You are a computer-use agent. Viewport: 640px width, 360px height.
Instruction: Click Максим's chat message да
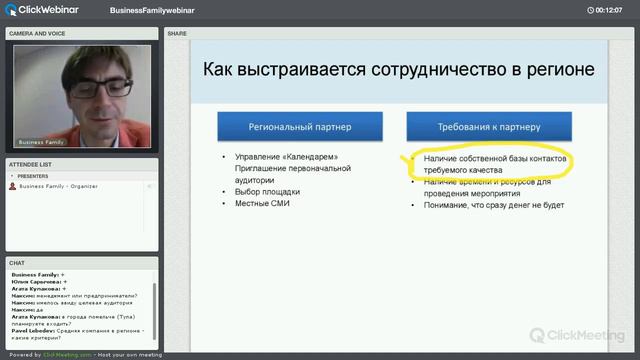coord(27,310)
